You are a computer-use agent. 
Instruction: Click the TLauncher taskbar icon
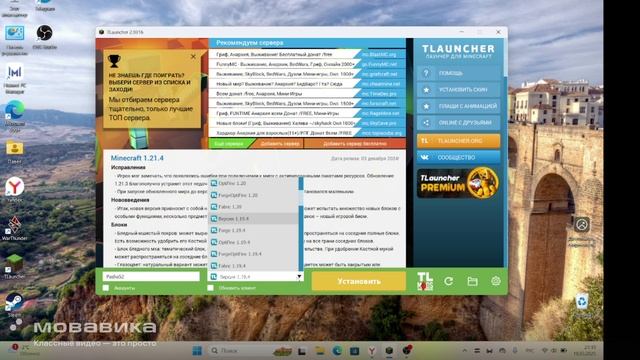pyautogui.click(x=389, y=351)
